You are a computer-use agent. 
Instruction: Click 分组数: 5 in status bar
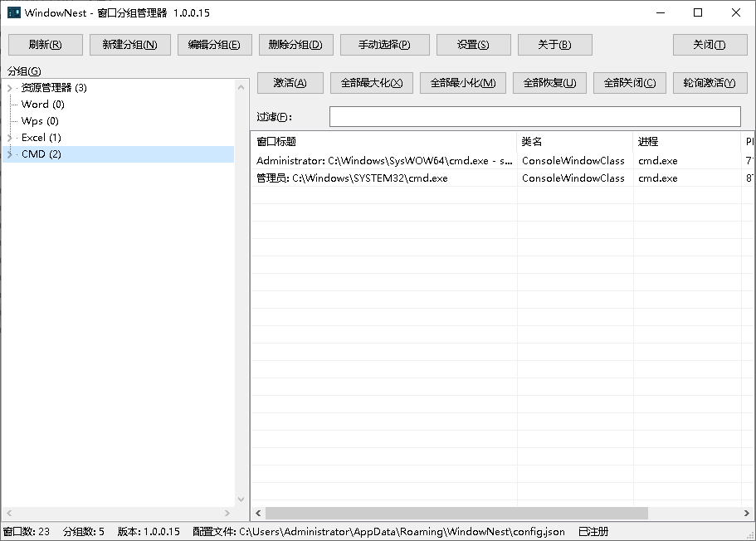pyautogui.click(x=84, y=532)
